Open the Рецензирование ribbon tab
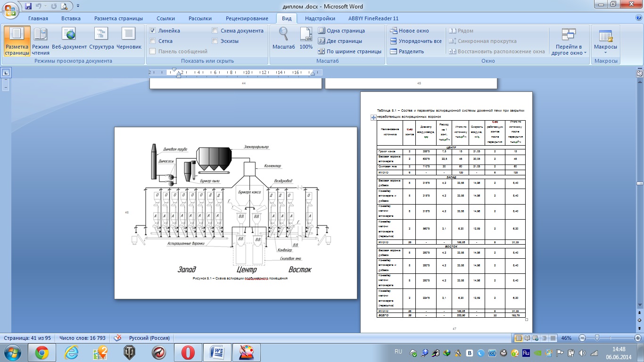The width and height of the screenshot is (644, 362). (x=247, y=18)
